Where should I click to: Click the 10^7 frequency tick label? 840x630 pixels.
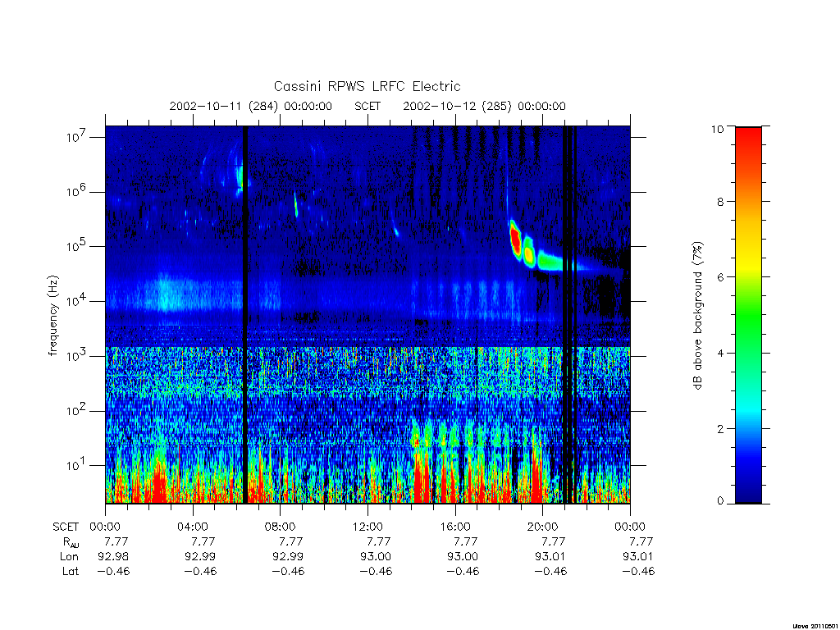77,137
